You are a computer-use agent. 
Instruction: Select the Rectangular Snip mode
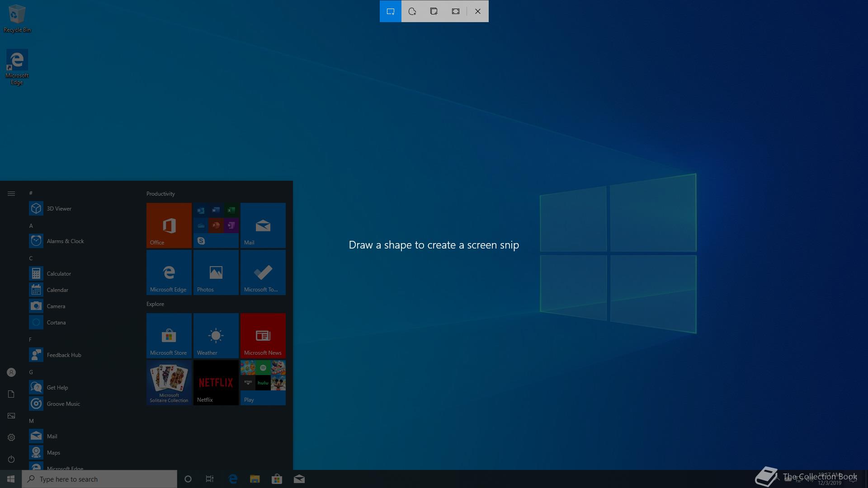[x=391, y=11]
